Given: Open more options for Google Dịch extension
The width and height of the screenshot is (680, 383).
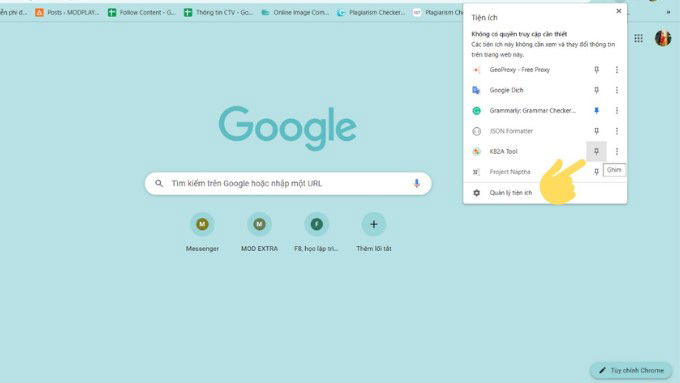Looking at the screenshot, I should click(617, 90).
